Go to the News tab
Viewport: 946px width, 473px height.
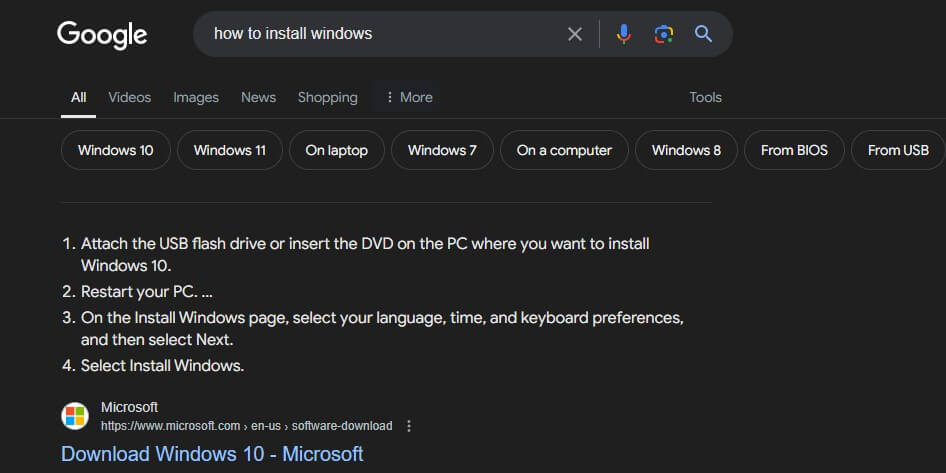click(x=258, y=97)
